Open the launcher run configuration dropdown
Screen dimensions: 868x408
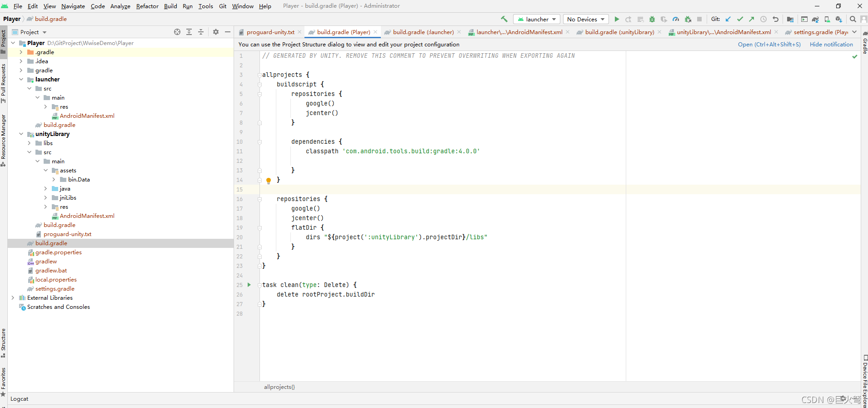tap(537, 19)
